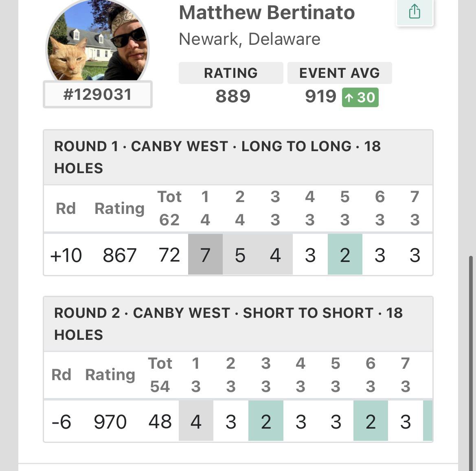Select the player number #129031 badge
Screen dimensions: 476x471
[x=97, y=95]
